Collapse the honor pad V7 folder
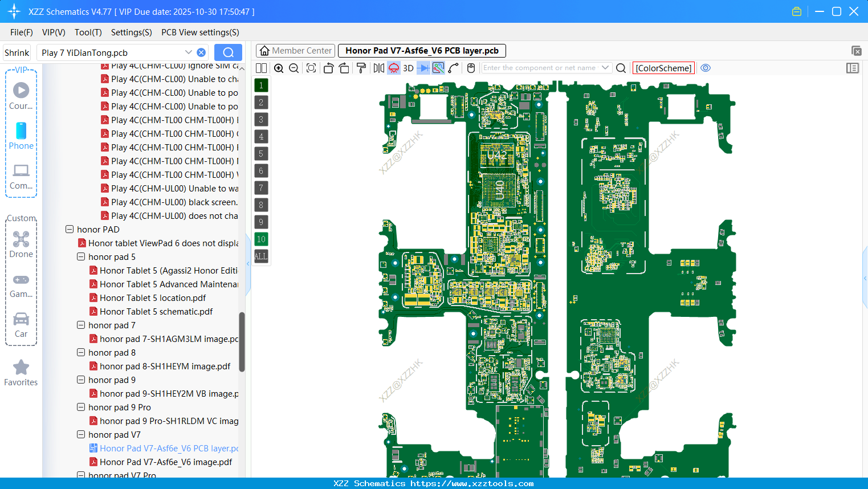Screen dimensions: 868x489 click(x=81, y=434)
